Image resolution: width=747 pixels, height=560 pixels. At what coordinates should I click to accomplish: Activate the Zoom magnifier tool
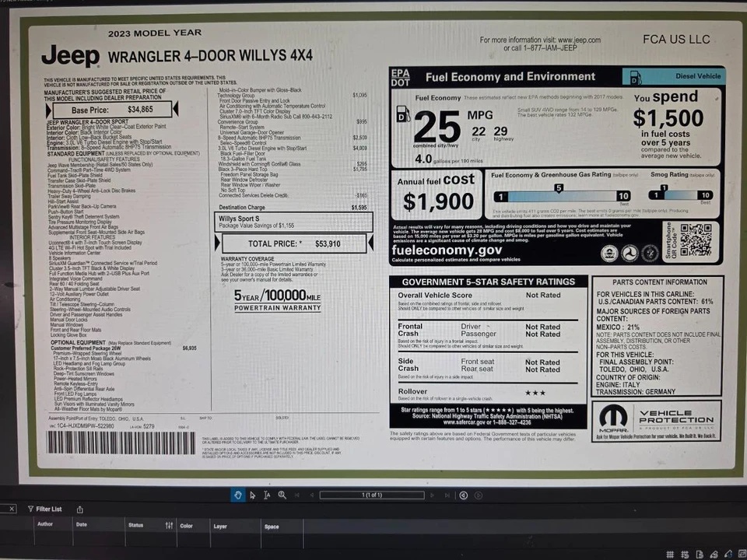tap(282, 495)
